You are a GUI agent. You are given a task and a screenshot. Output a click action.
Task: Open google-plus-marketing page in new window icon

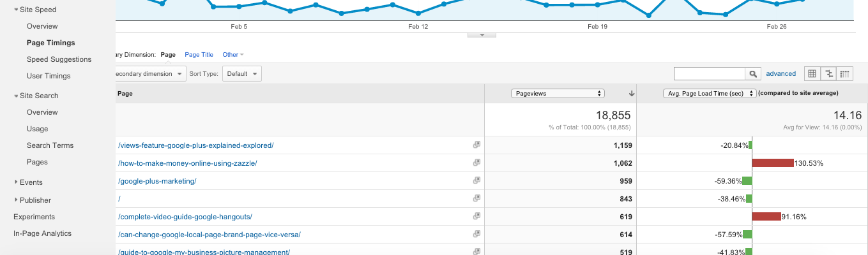tap(476, 181)
